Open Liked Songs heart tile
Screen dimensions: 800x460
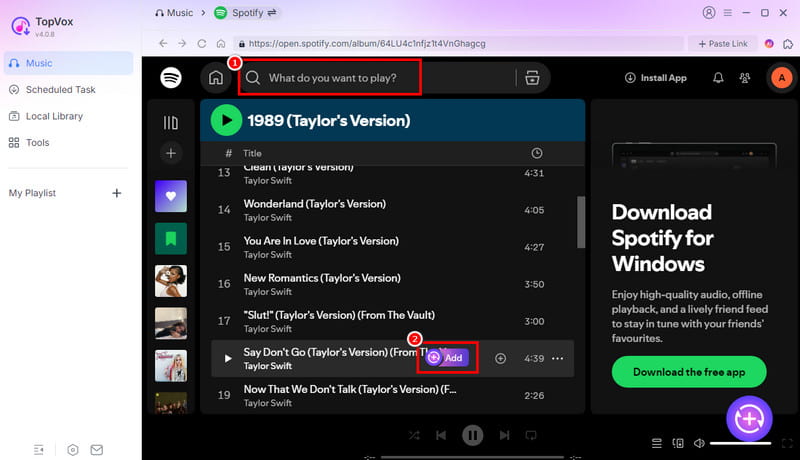pos(171,196)
